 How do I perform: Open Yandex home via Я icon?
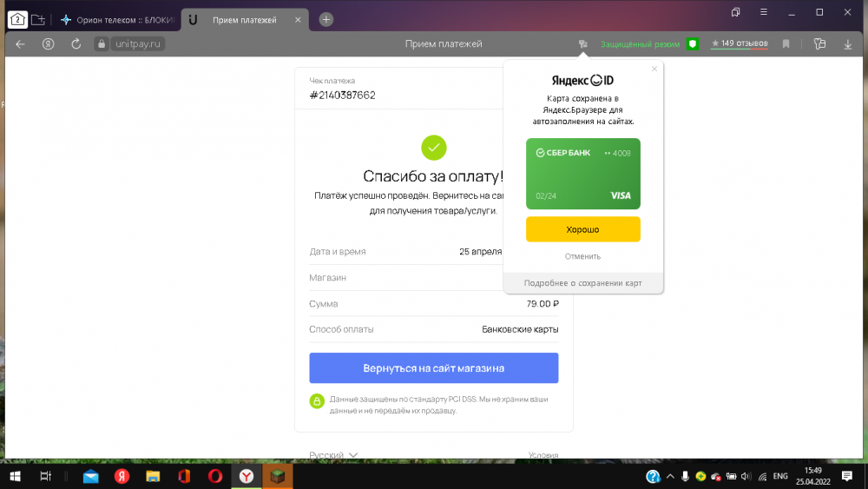48,43
